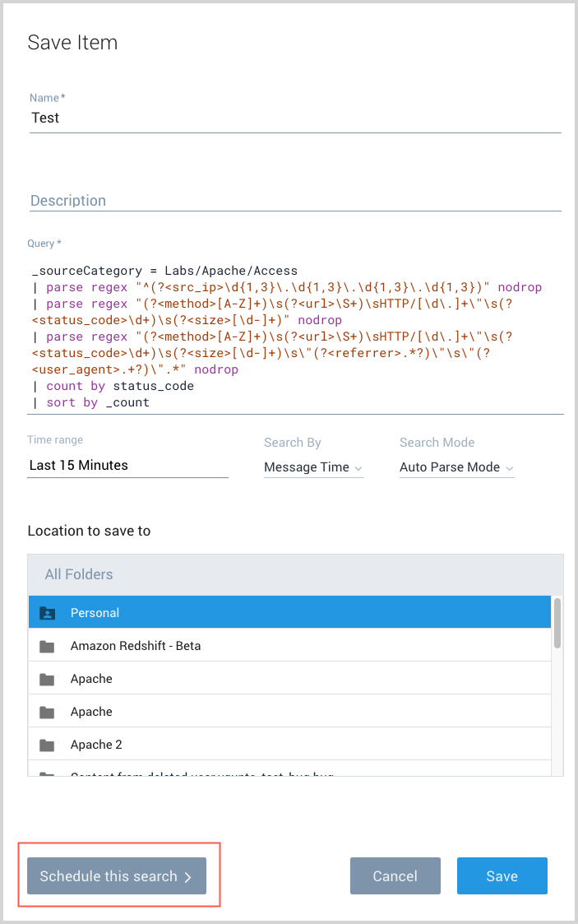Click the folder list scrollbar
The image size is (578, 924).
click(x=557, y=623)
